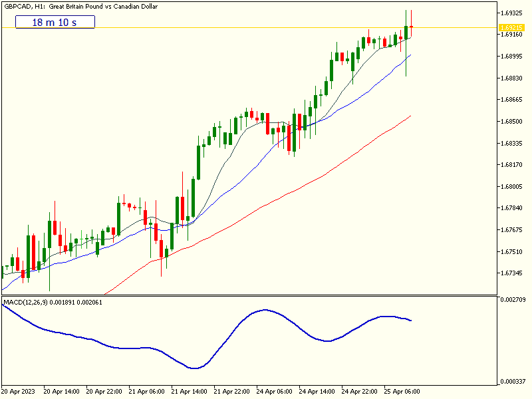Click the 18 m 10 s countdown timer box
532x399 pixels.
tap(55, 23)
